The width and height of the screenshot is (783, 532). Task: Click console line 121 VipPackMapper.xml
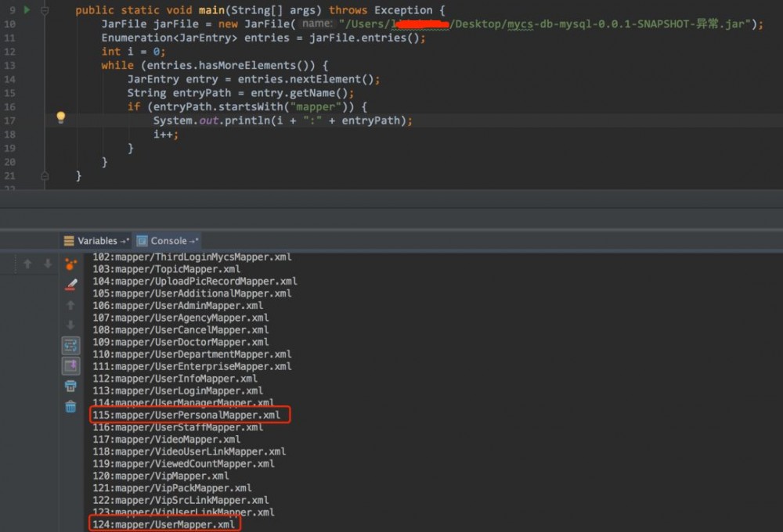(171, 488)
